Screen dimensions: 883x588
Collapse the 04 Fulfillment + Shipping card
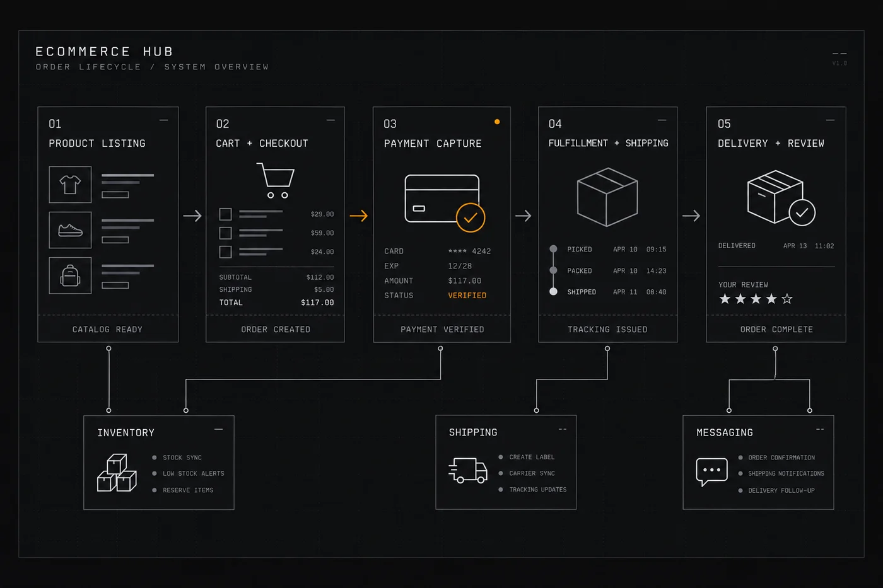pos(662,120)
